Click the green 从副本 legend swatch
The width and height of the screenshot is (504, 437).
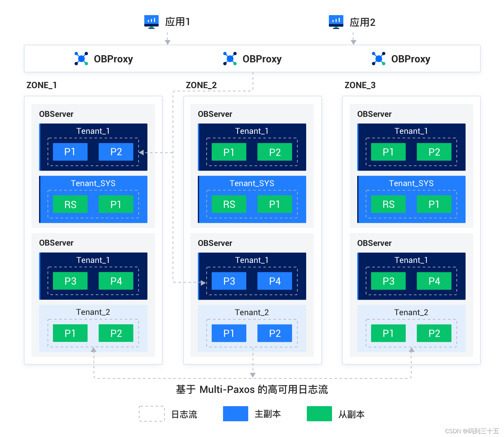click(319, 414)
